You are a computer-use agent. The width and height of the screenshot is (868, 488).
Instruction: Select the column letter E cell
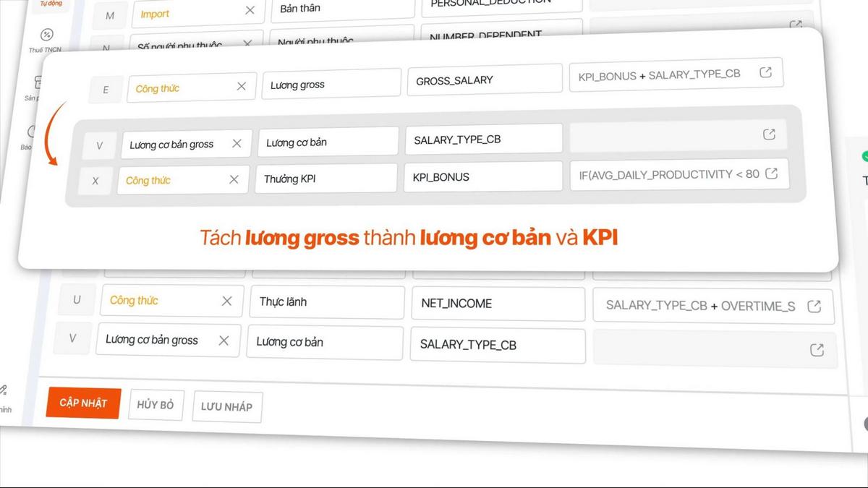106,90
